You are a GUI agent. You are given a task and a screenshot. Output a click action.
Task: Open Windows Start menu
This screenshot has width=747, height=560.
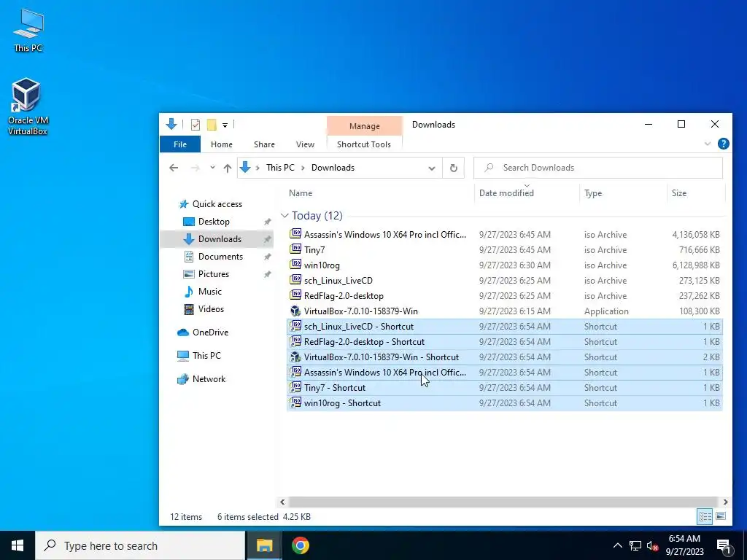pyautogui.click(x=18, y=545)
